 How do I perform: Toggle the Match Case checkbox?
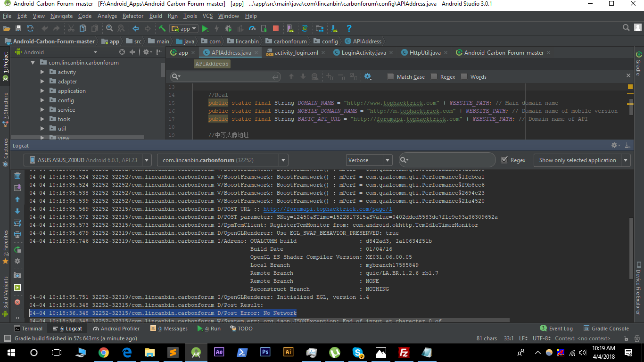tap(390, 77)
